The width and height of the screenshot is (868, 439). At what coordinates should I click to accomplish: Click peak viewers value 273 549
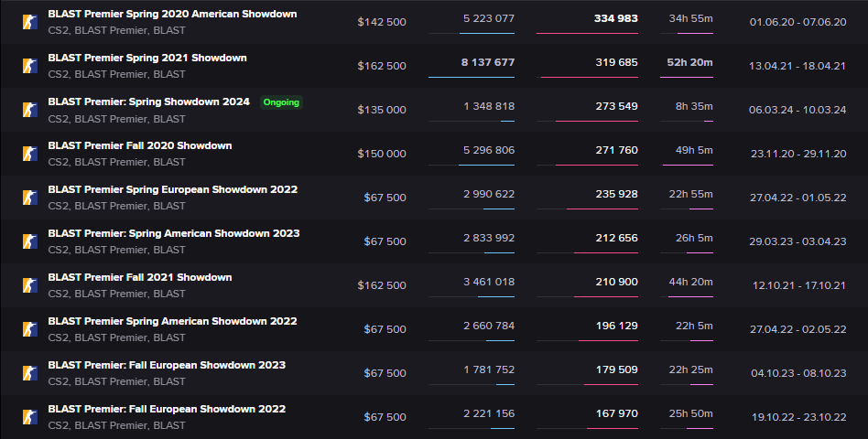point(617,106)
